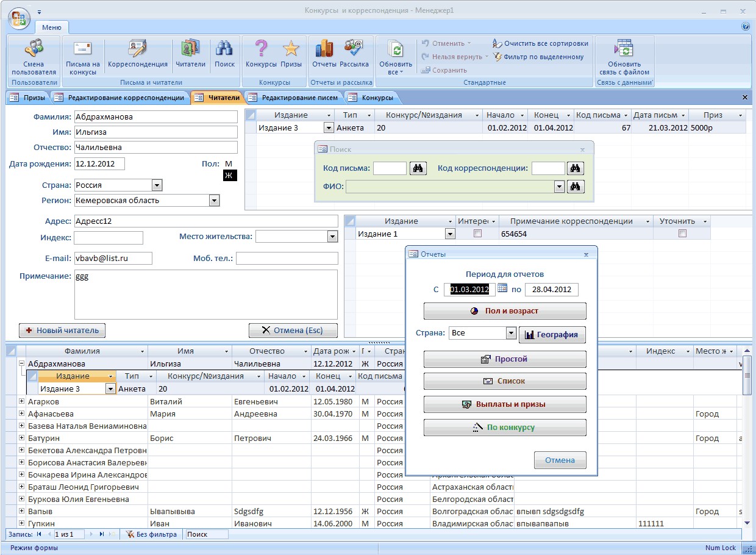756x555 pixels.
Task: Search by Код письма binoculars button
Action: coord(418,168)
